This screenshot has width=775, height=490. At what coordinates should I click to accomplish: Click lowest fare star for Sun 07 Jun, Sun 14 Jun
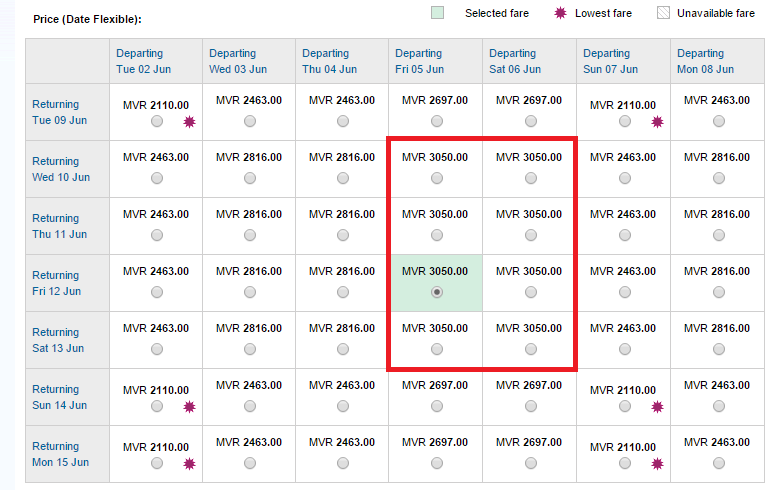pos(657,407)
